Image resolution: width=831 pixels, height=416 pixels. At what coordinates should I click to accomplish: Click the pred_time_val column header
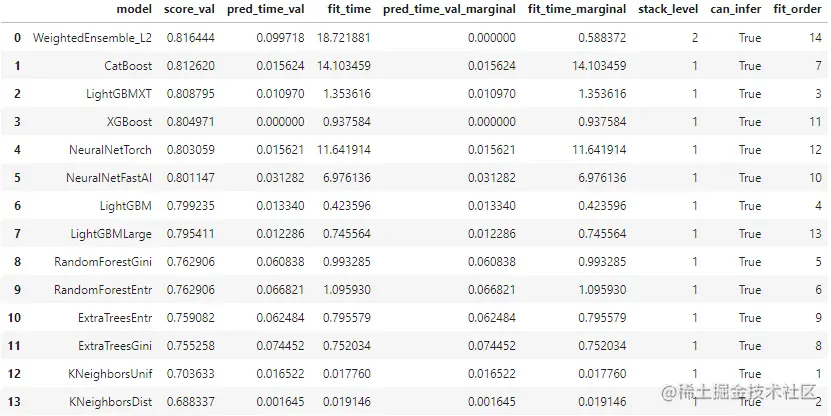point(266,10)
